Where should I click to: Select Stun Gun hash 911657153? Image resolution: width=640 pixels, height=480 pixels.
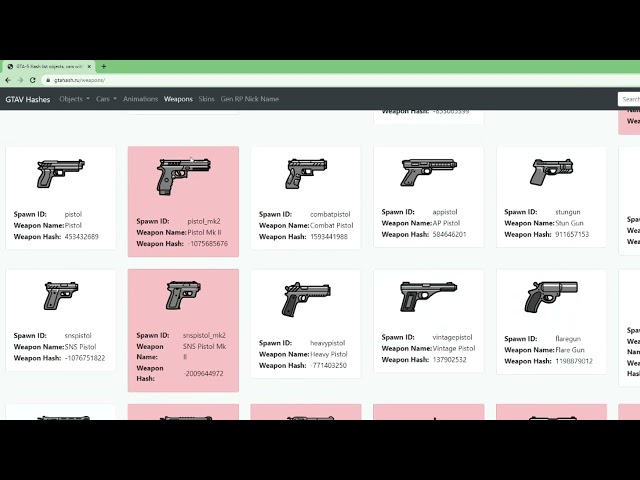(x=572, y=235)
